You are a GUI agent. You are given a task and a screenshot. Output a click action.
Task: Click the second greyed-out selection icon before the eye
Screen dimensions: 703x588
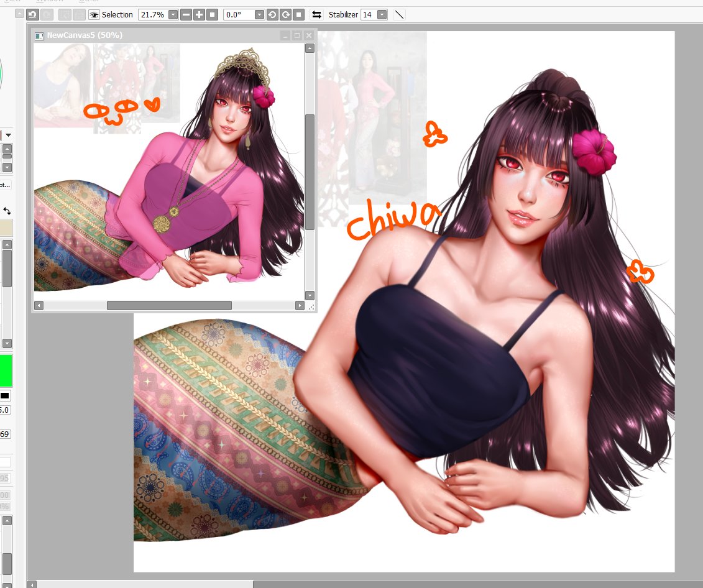point(79,15)
